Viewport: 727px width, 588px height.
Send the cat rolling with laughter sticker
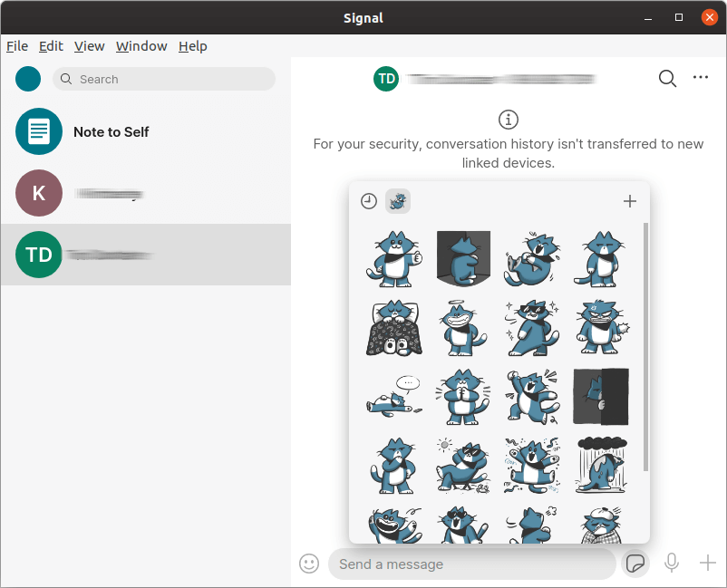point(532,259)
